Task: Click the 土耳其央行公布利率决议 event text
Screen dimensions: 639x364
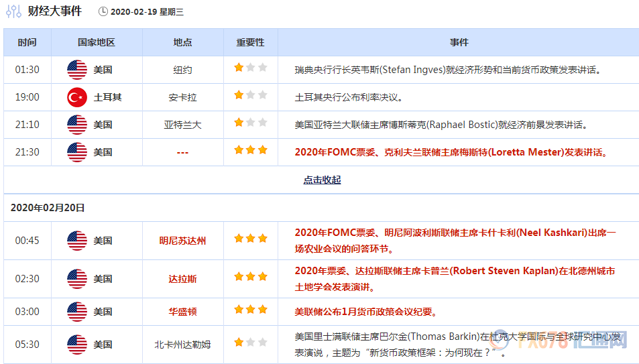Action: point(349,97)
